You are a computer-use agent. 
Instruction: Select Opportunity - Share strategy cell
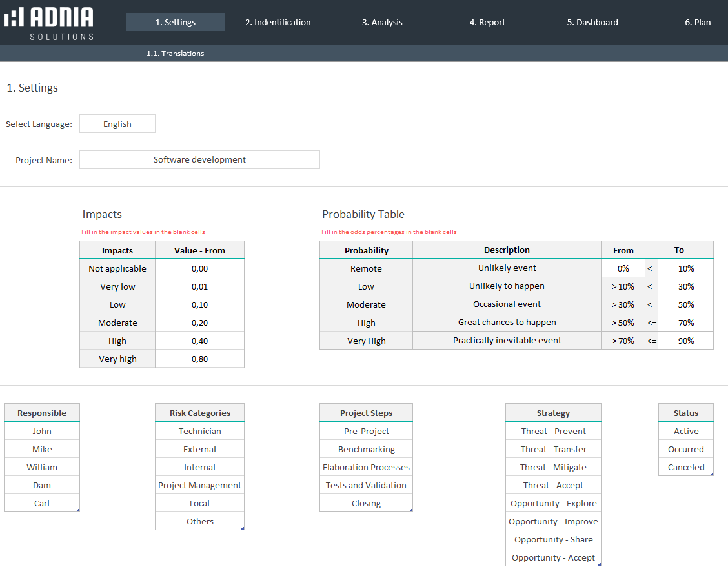[x=553, y=539]
